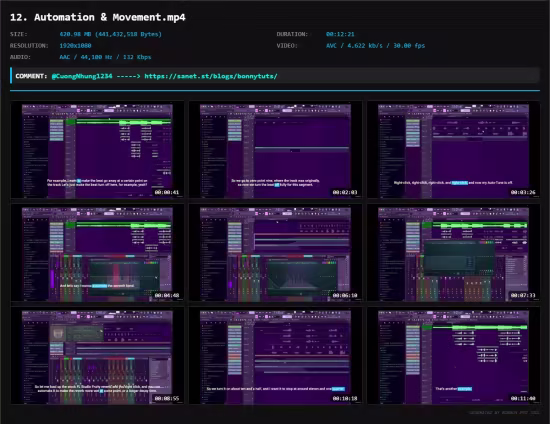Click the "AUDIO:" label
Screen dimensions: 550x424
click(x=20, y=57)
